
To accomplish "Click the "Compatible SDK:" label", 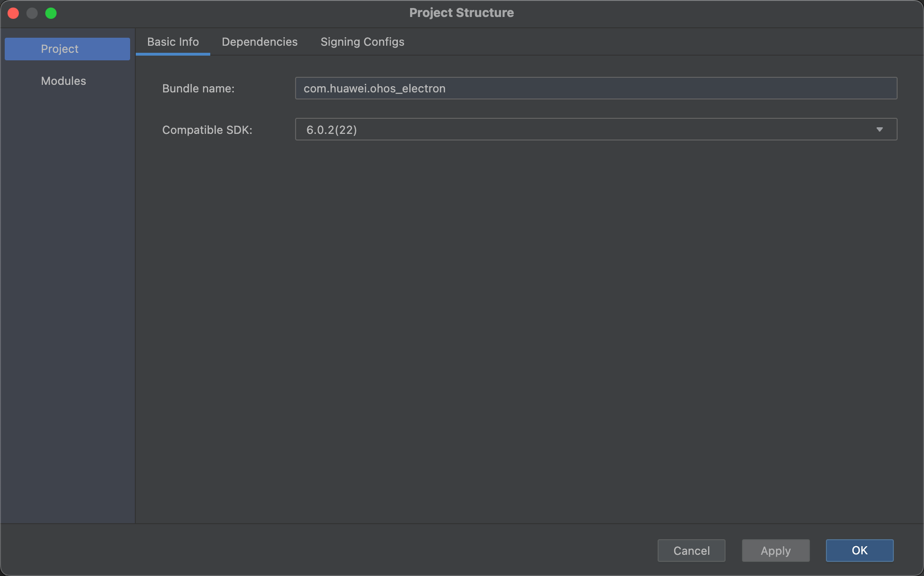I will click(x=207, y=130).
